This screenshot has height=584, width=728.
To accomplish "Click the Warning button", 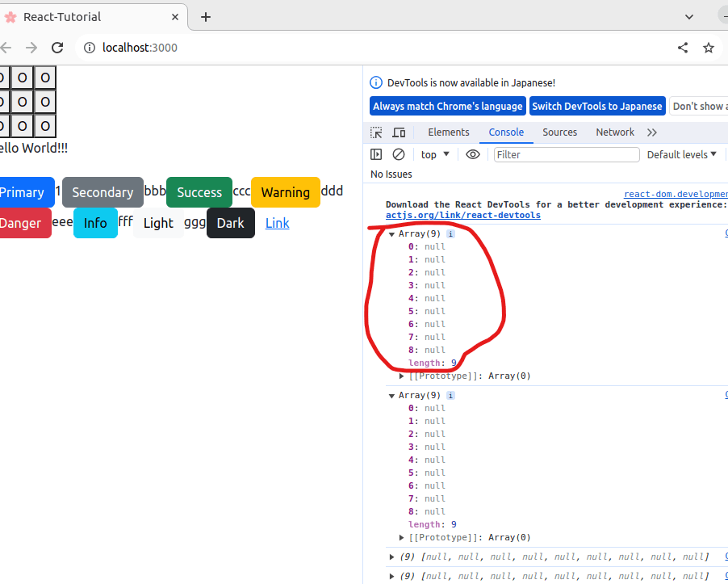I will [x=286, y=192].
